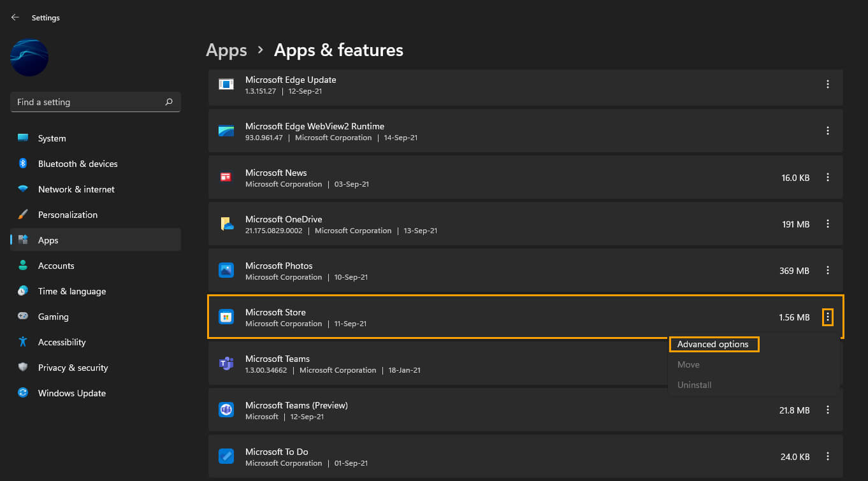This screenshot has width=868, height=481.
Task: Click the back arrow in Settings title bar
Action: 15,17
